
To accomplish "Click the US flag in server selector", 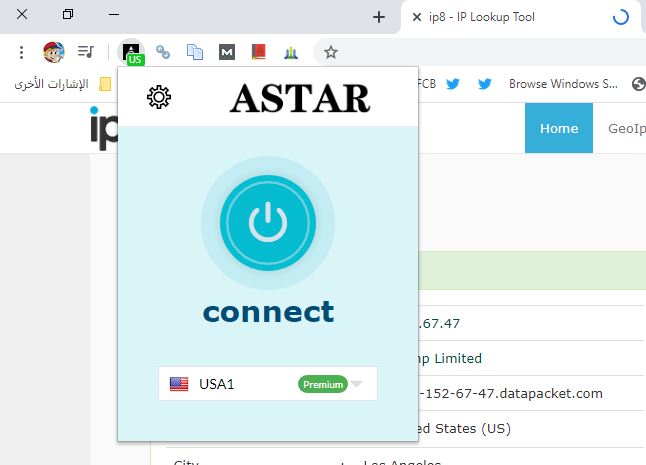I will tap(179, 384).
